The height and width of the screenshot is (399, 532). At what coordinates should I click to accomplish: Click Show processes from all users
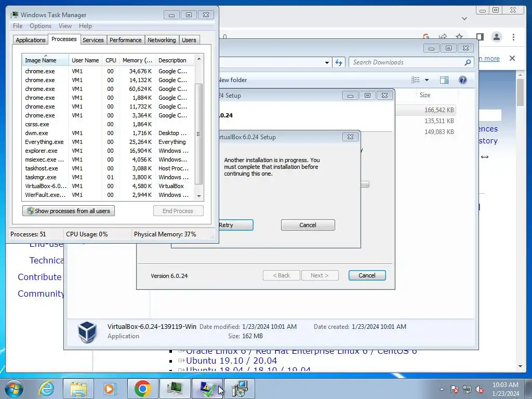point(69,211)
